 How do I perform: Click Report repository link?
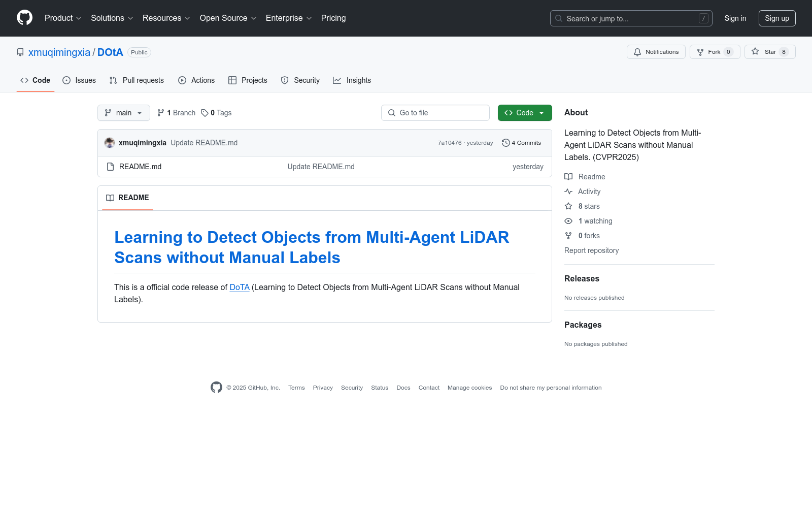point(591,250)
